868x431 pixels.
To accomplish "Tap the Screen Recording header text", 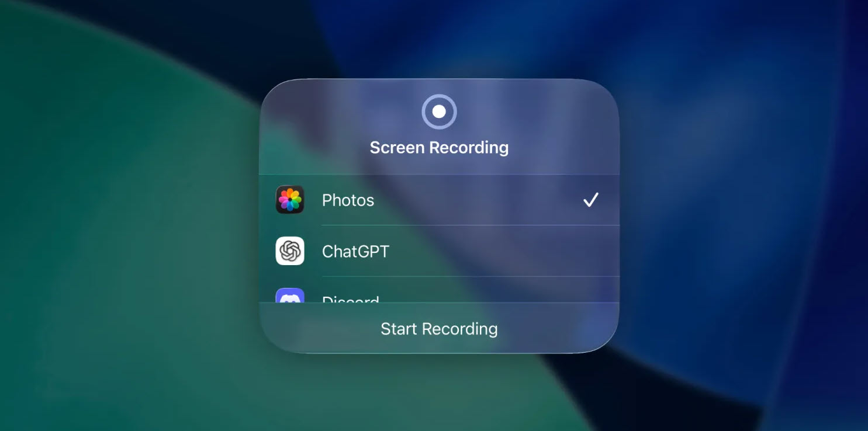I will (439, 147).
